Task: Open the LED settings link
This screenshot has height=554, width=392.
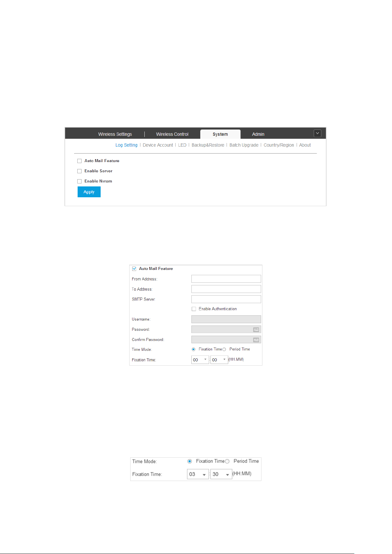Action: [182, 145]
